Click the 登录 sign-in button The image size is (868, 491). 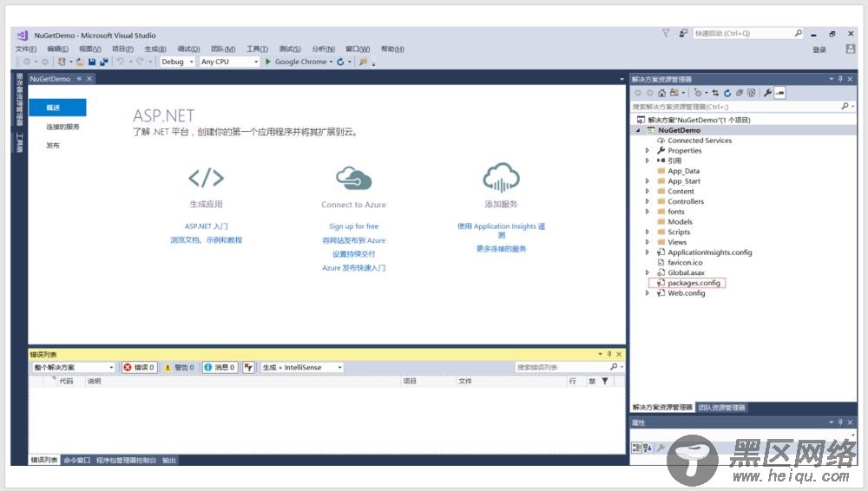click(819, 49)
